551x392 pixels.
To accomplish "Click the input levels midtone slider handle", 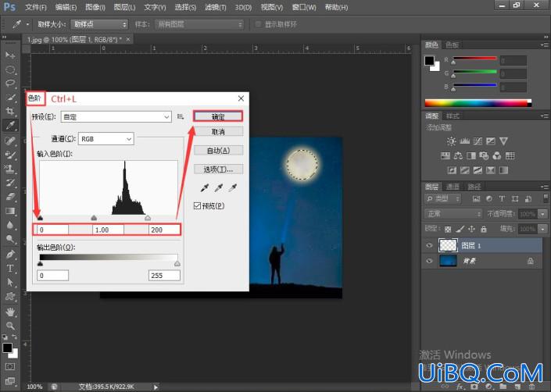I will coord(94,218).
